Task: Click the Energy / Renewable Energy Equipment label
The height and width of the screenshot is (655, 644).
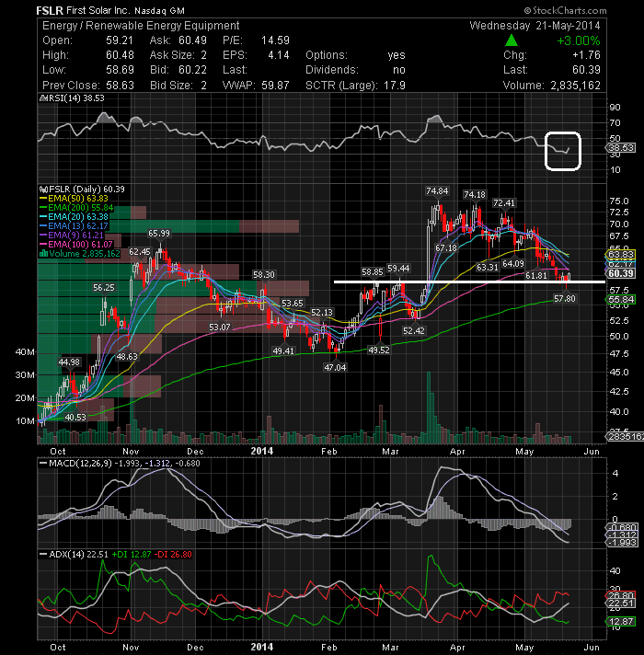Action: click(x=141, y=26)
